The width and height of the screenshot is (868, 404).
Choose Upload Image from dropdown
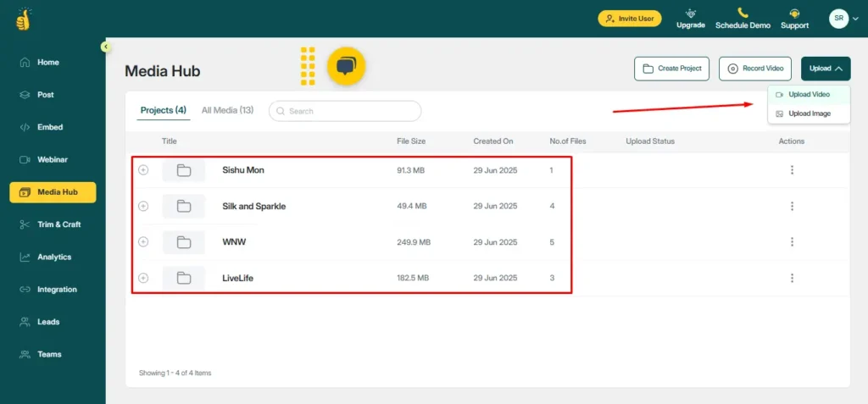[809, 113]
